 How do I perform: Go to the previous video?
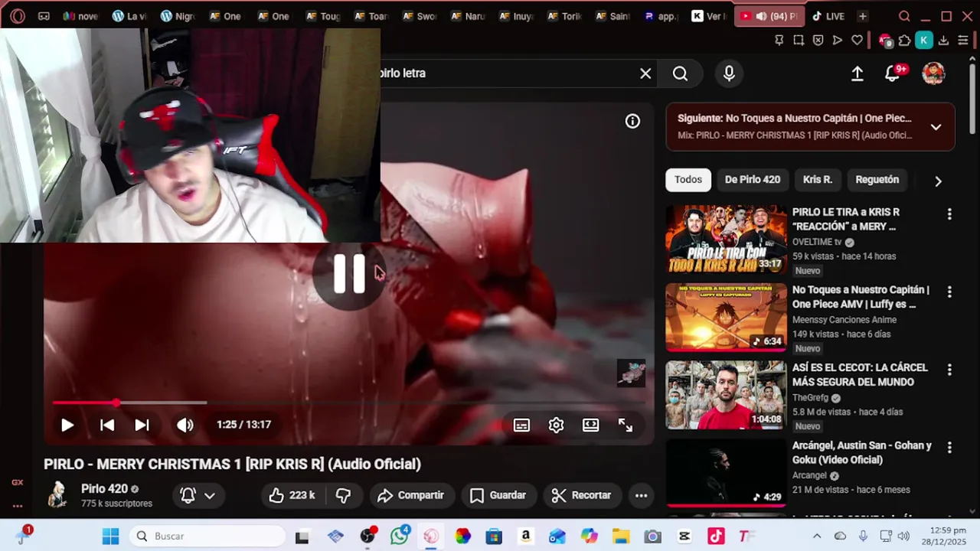coord(107,425)
